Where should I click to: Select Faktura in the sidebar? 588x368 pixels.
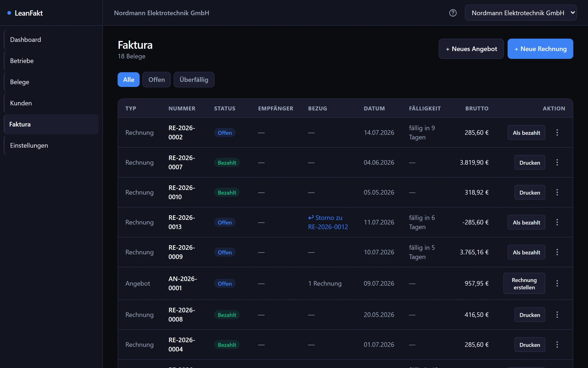[51, 124]
